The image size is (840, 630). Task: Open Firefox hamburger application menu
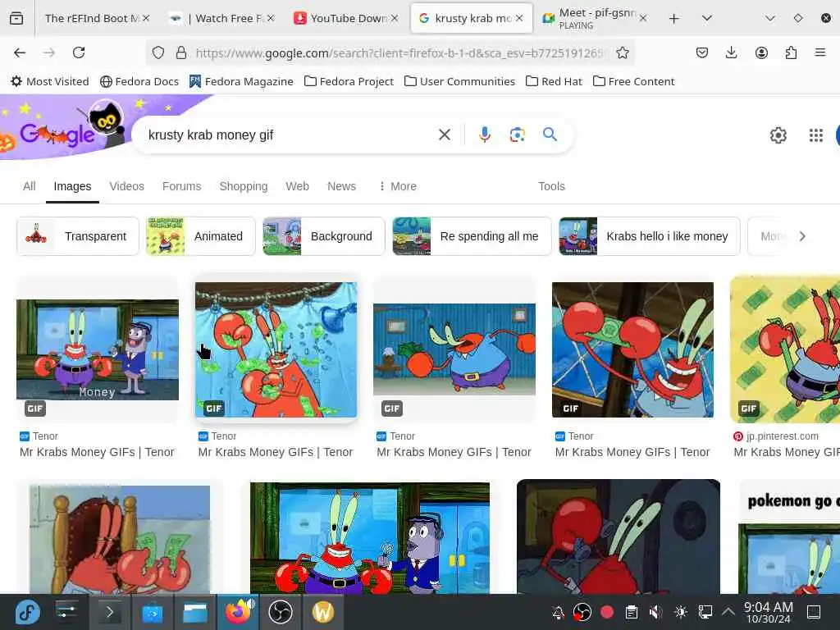pos(820,52)
